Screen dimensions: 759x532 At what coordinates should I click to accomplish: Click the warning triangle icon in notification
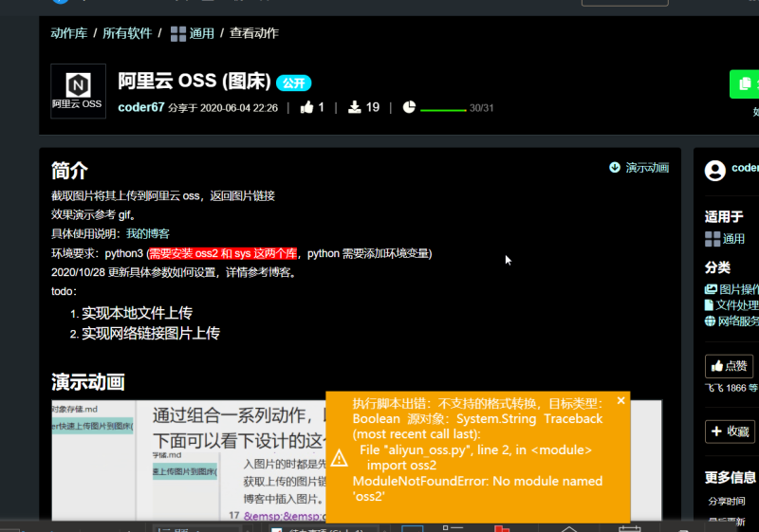[340, 458]
